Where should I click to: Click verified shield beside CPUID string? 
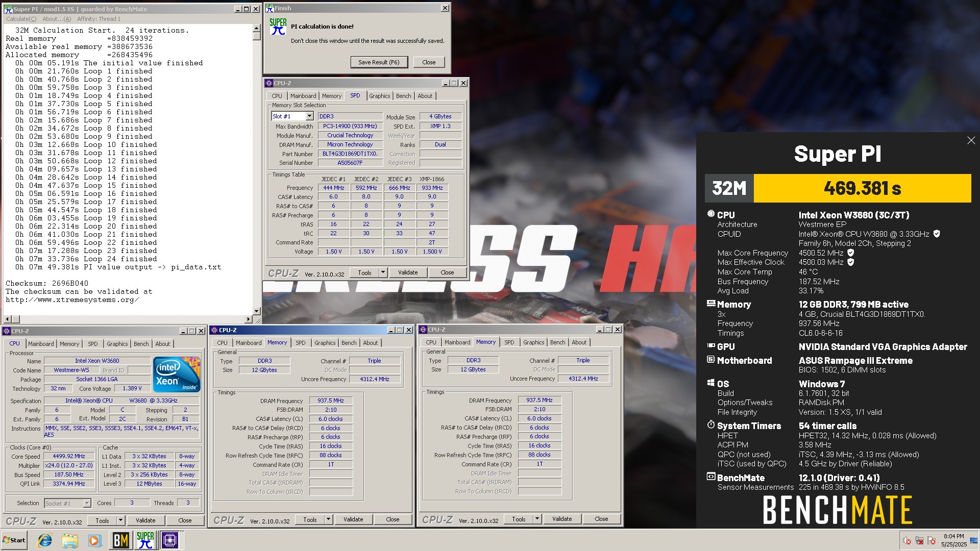[x=937, y=234]
